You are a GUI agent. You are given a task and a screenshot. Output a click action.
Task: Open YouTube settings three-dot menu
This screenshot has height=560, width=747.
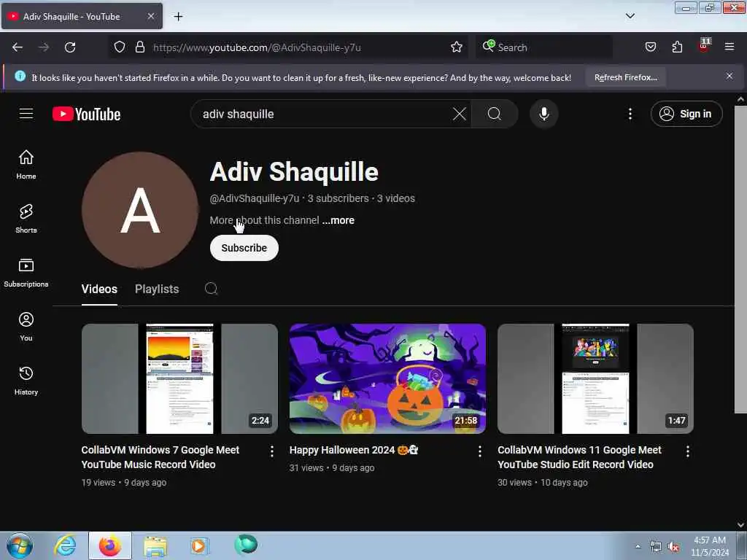[630, 114]
